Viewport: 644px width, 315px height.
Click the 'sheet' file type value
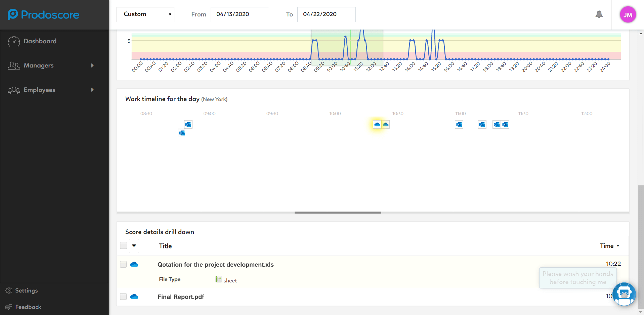pyautogui.click(x=230, y=281)
